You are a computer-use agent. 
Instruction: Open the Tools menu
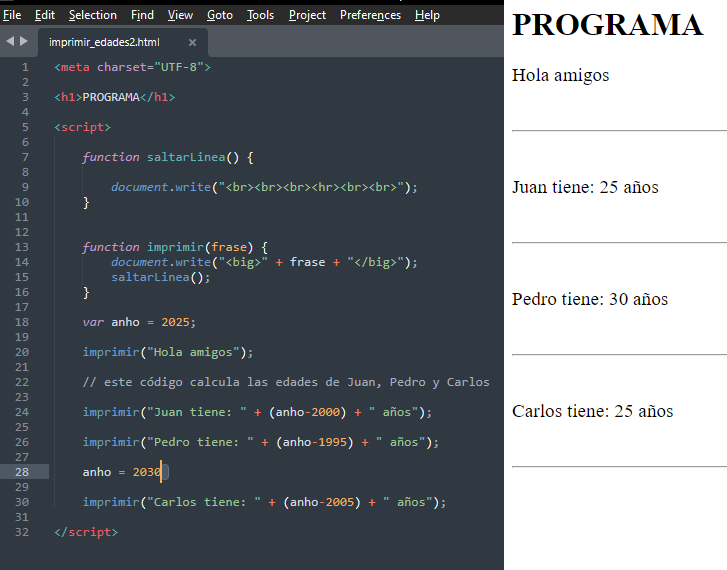261,15
